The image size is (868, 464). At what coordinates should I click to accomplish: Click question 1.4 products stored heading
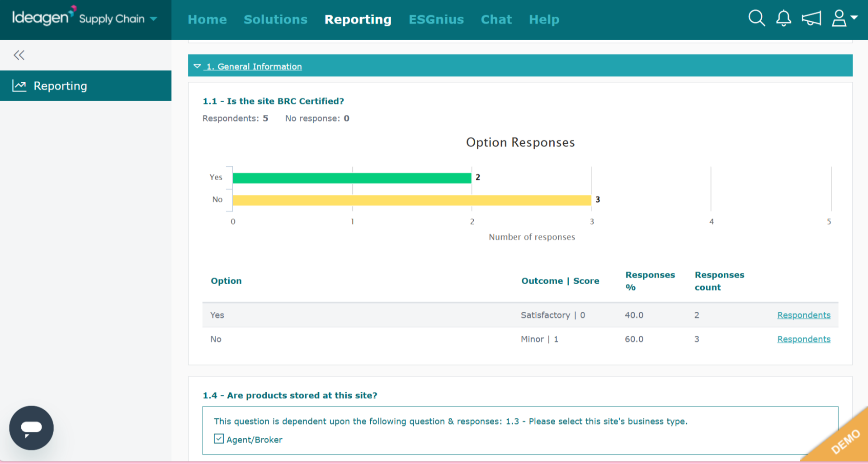(x=290, y=395)
